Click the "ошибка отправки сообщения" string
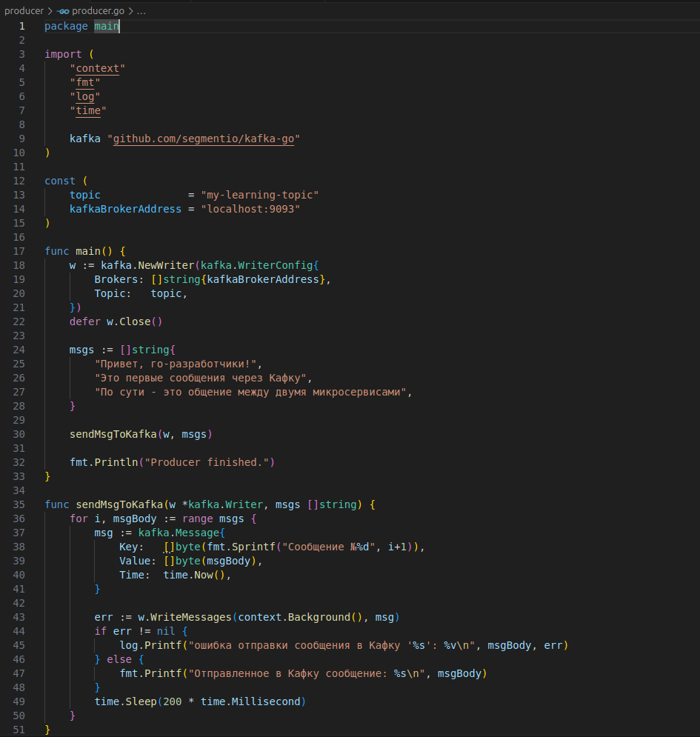700x737 pixels. point(332,645)
